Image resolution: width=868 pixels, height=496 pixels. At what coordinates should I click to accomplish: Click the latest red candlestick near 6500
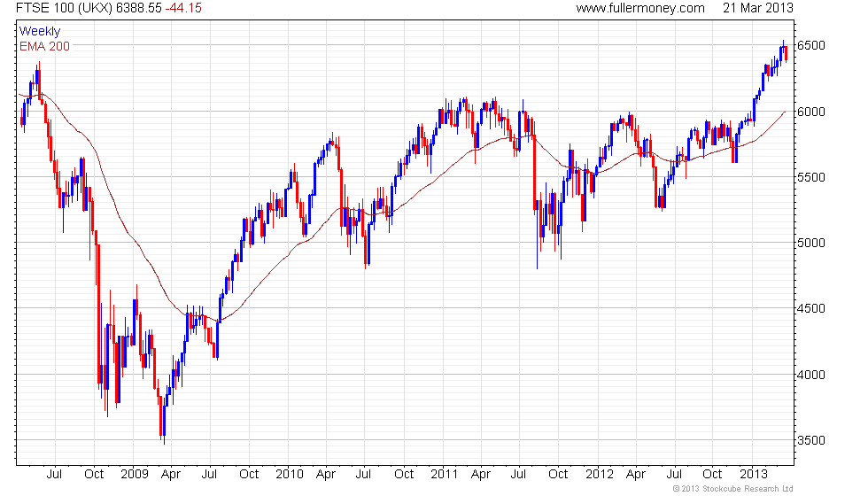[x=787, y=54]
